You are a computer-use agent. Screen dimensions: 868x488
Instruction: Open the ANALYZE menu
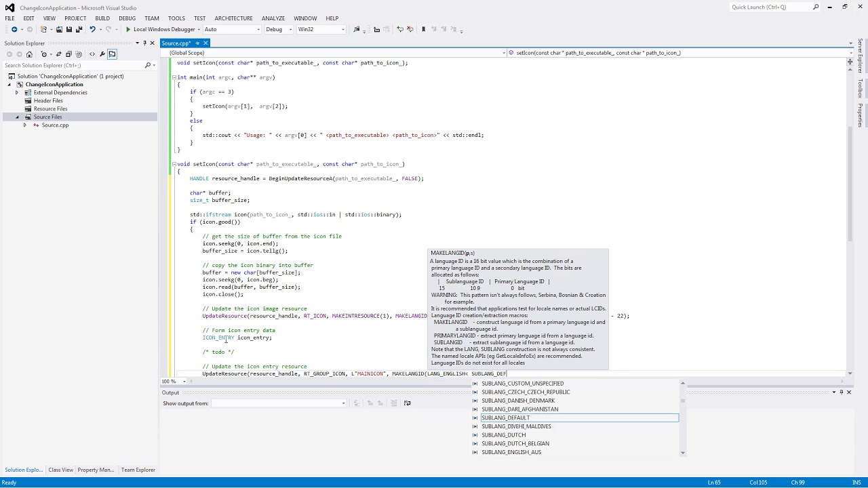coord(273,18)
